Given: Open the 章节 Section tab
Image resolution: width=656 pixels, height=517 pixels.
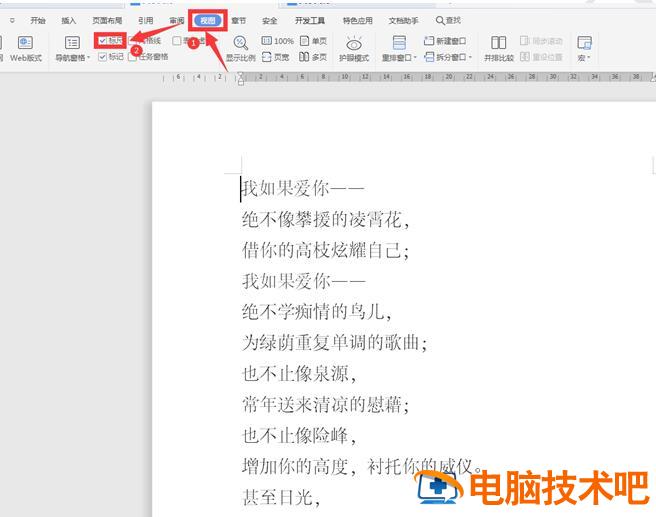Looking at the screenshot, I should [238, 20].
